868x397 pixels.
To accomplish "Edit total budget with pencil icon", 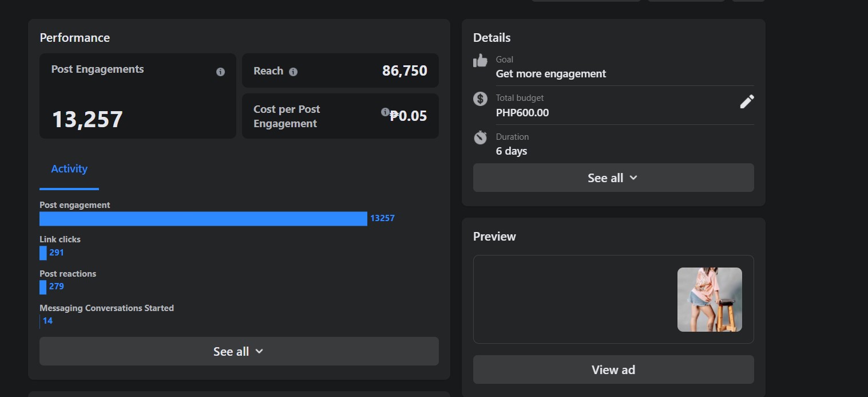I will [x=747, y=102].
